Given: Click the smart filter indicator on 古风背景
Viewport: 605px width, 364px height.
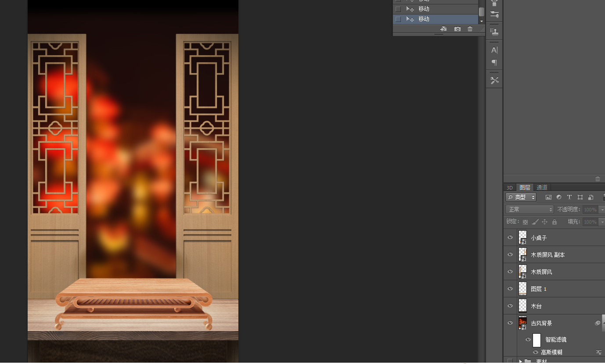Looking at the screenshot, I should [598, 323].
